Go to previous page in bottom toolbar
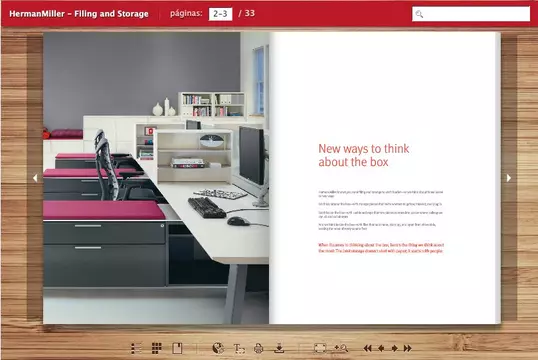The height and width of the screenshot is (360, 538). pos(381,348)
